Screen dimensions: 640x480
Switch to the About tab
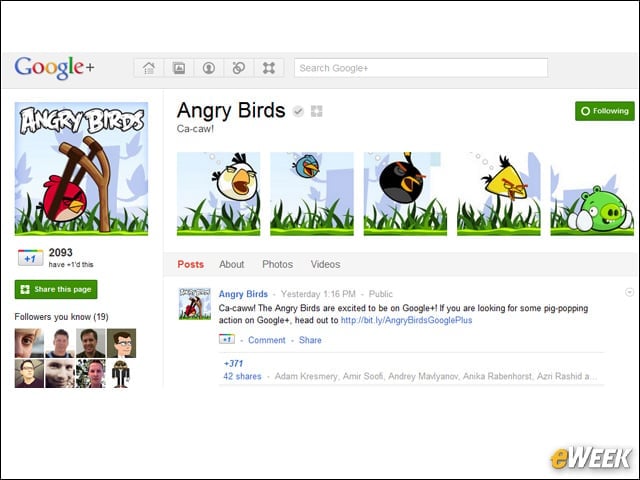tap(231, 264)
